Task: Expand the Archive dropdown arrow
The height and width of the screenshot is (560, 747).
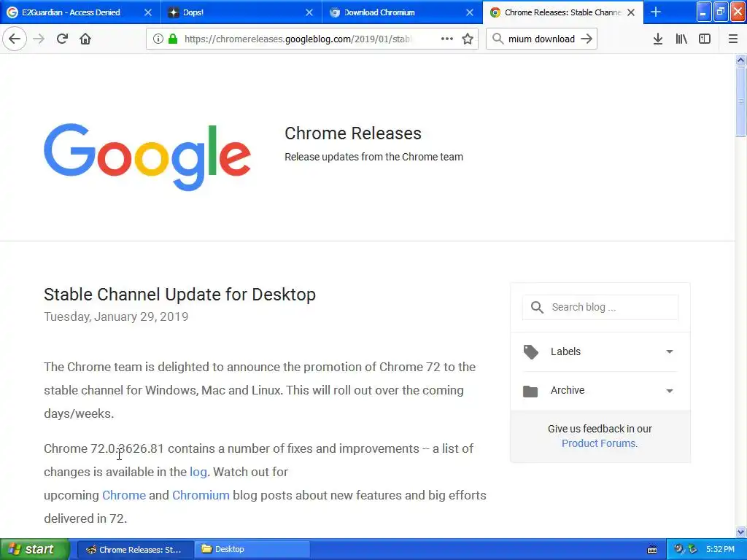Action: (670, 391)
